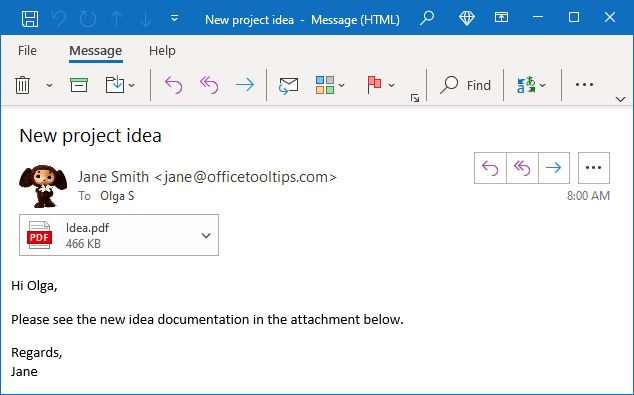Image resolution: width=634 pixels, height=395 pixels.
Task: Open the File tab
Action: [x=27, y=51]
